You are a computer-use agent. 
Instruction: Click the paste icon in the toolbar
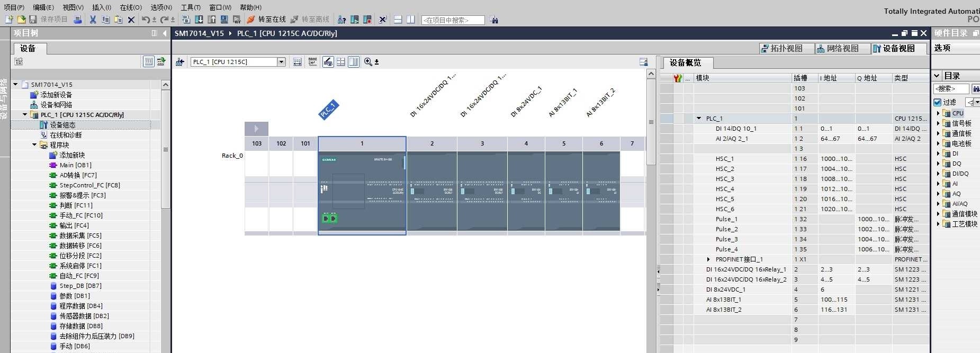(119, 20)
